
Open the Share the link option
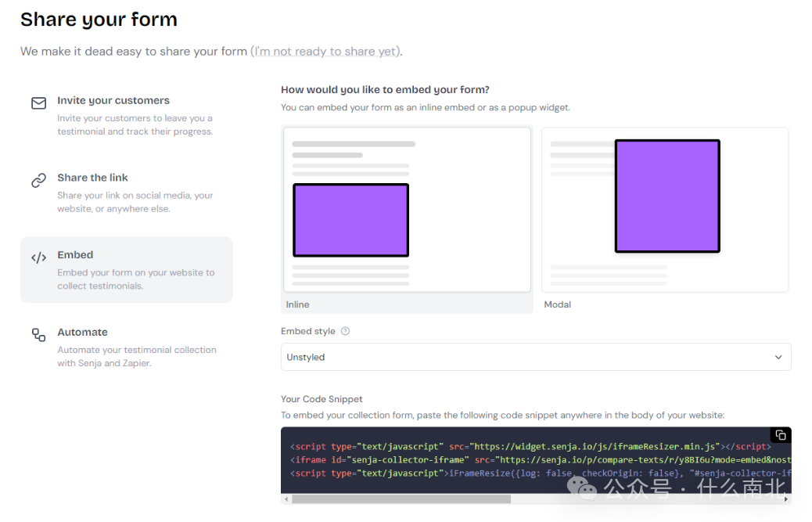point(127,193)
